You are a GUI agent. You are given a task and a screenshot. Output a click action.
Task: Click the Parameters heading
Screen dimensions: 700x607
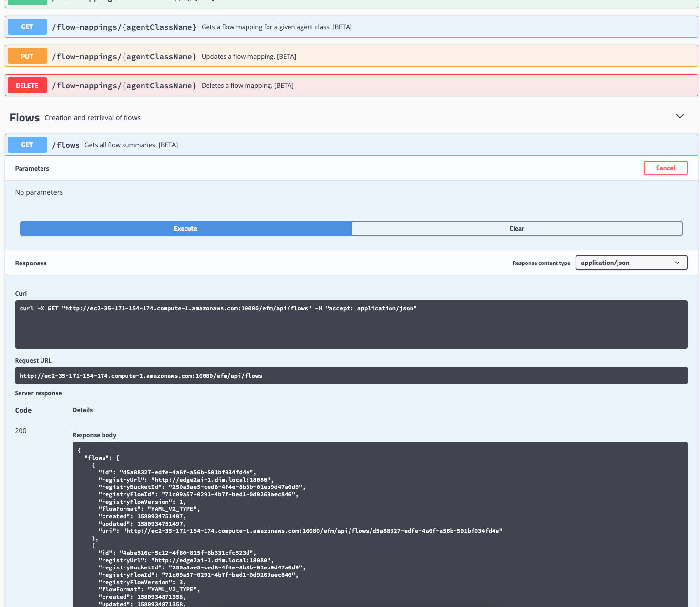pos(32,168)
